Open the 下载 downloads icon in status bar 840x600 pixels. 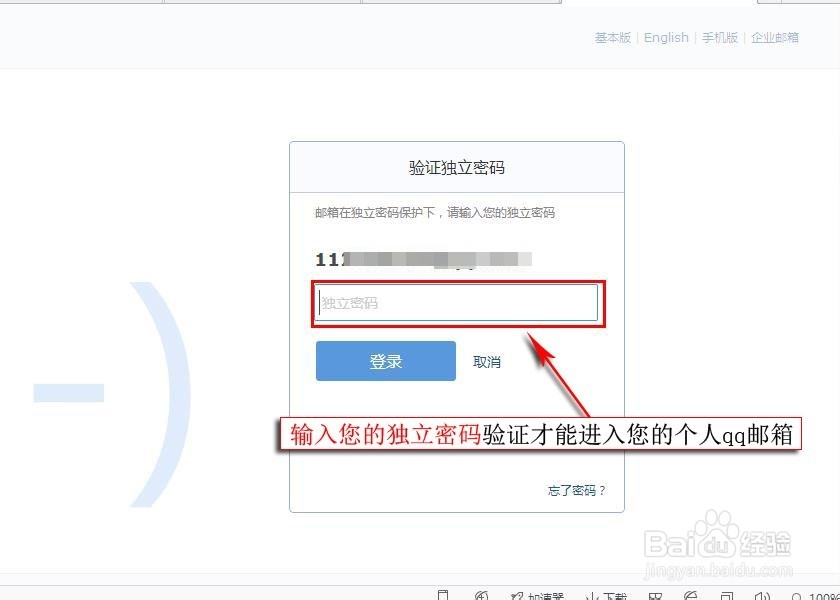[606, 596]
